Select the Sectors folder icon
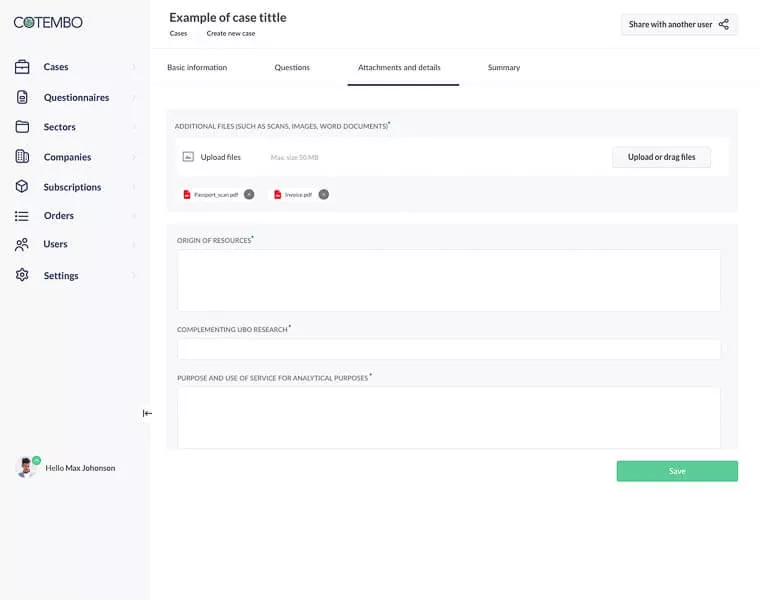 tap(22, 127)
